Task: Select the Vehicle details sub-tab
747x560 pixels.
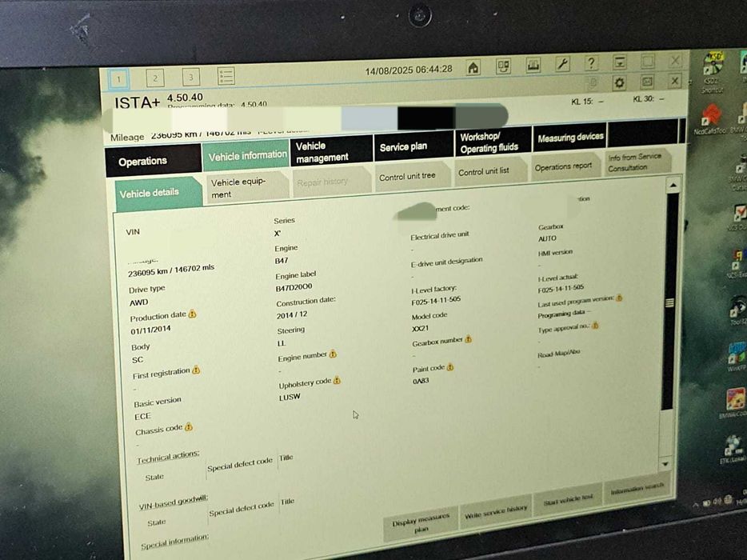Action: tap(158, 193)
